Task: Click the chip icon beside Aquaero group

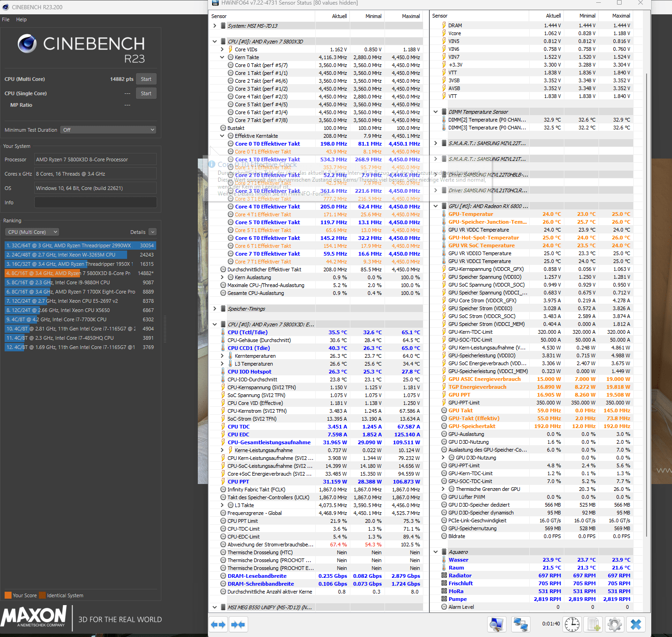Action: 444,552
